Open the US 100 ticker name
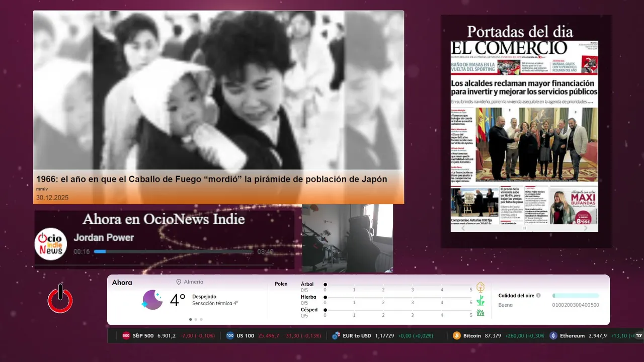Viewport: 644px width, 362px height. pyautogui.click(x=246, y=336)
